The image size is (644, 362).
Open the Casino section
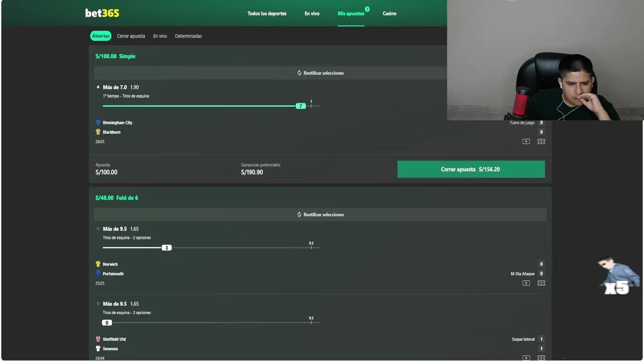[389, 14]
